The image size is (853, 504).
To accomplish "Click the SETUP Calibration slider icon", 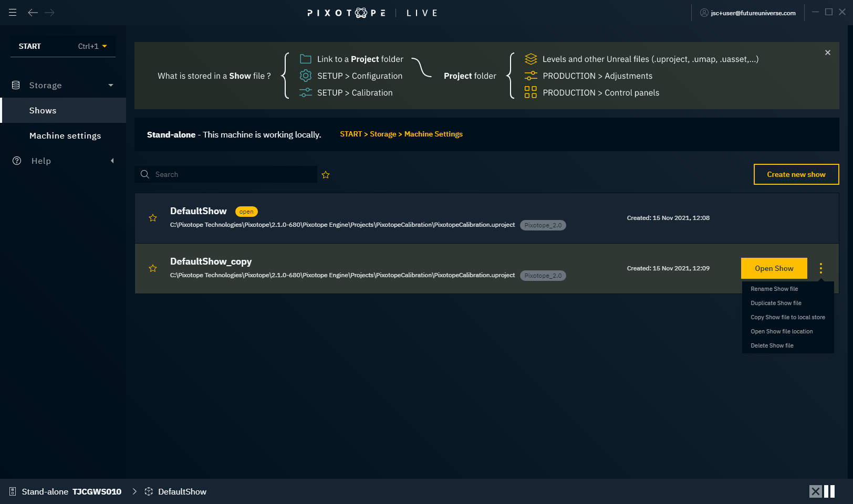I will (306, 92).
